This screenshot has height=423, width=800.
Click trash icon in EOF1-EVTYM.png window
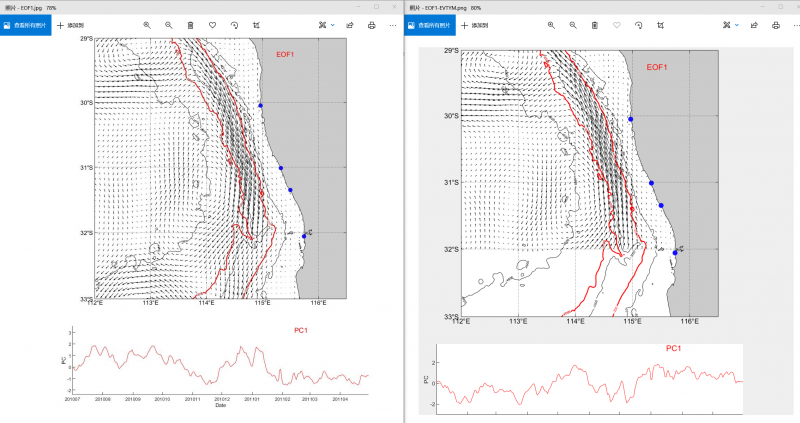594,24
